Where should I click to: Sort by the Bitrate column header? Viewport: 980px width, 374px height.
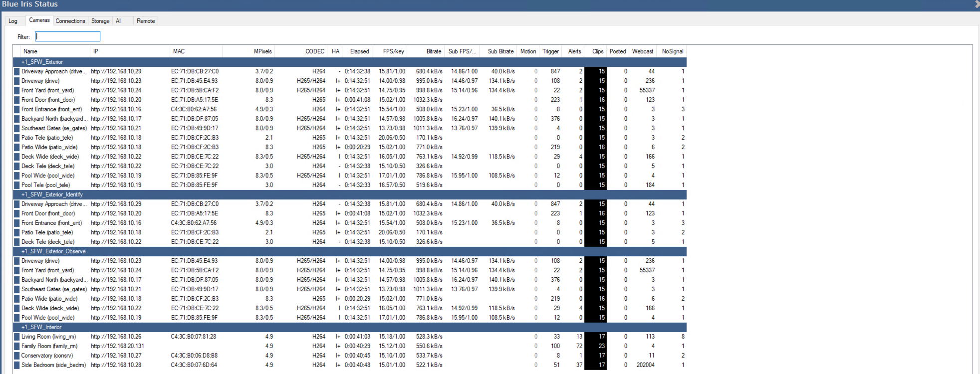pyautogui.click(x=426, y=51)
